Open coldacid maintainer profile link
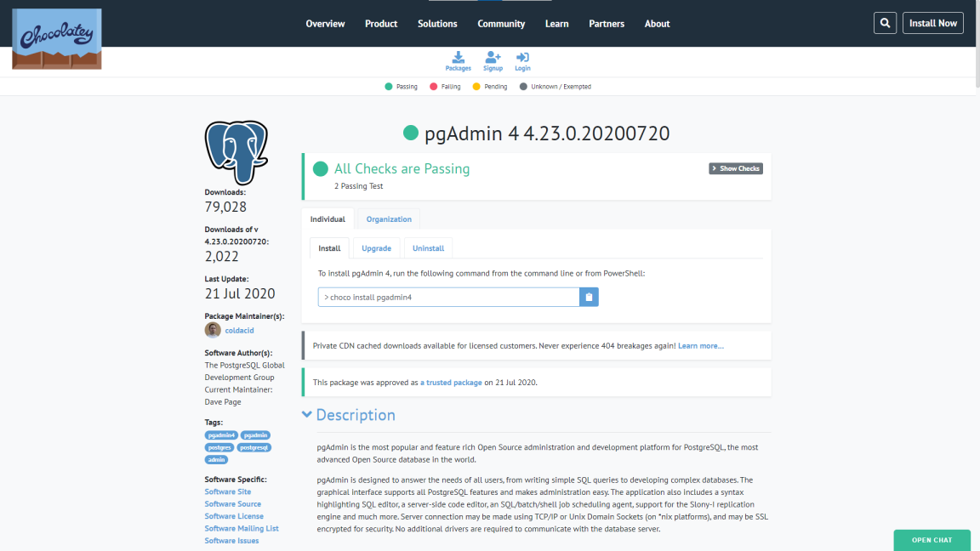Screen dimensions: 980x551 239,331
